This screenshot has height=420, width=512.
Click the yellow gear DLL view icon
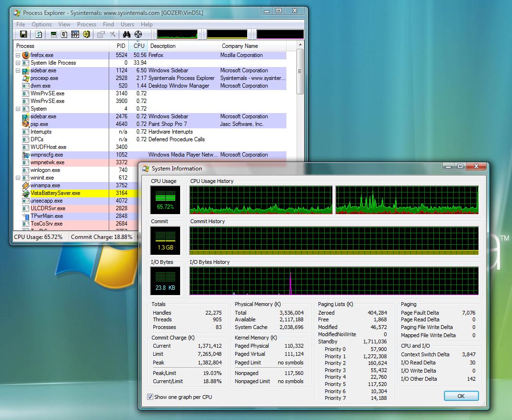(86, 34)
